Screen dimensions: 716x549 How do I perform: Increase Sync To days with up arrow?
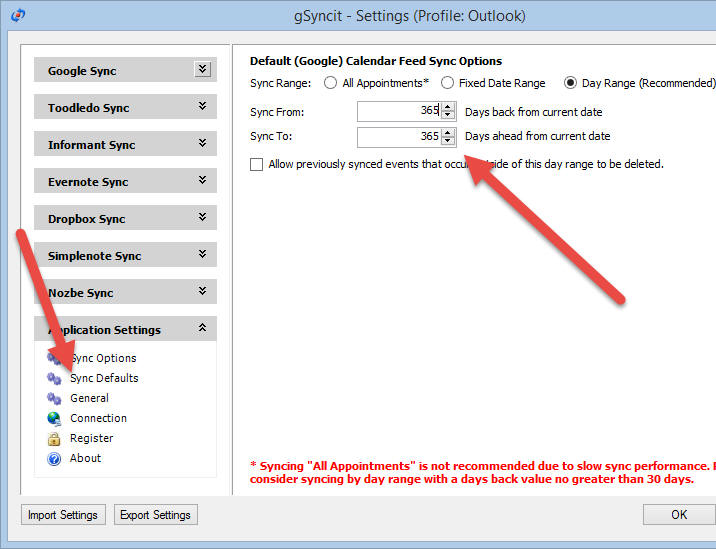point(448,133)
